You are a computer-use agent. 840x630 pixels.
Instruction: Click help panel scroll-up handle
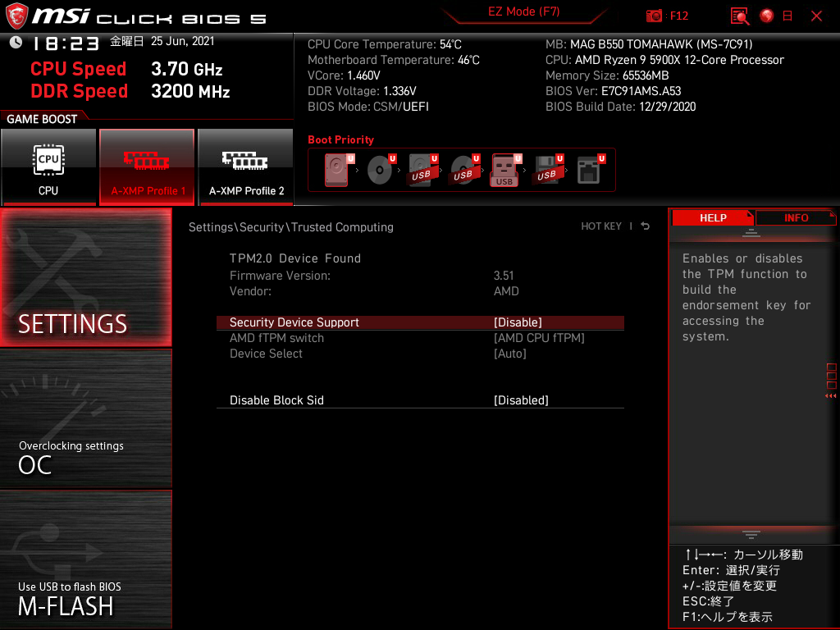tap(751, 232)
